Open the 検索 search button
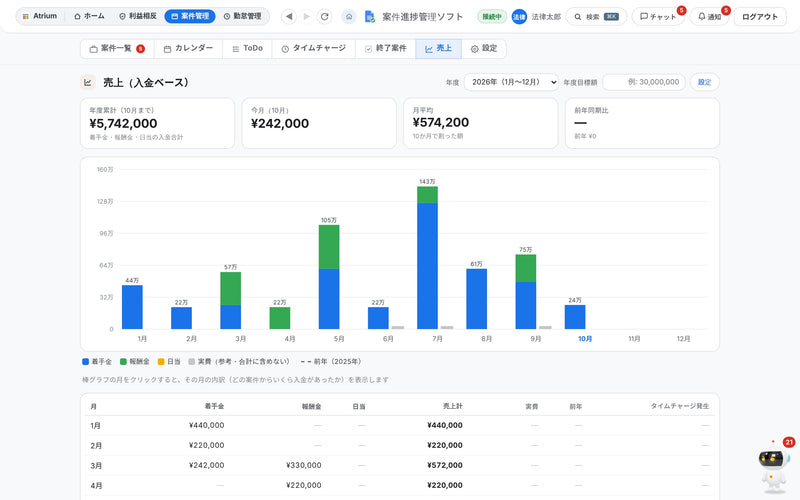The height and width of the screenshot is (500, 800). [596, 17]
